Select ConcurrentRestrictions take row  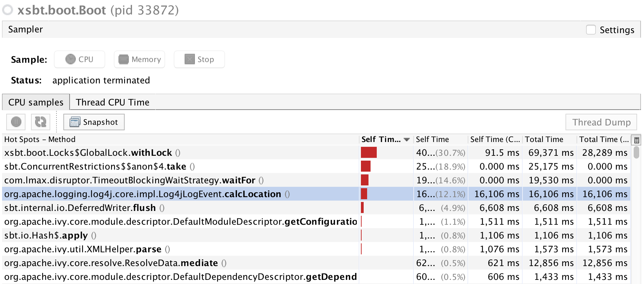pyautogui.click(x=316, y=166)
